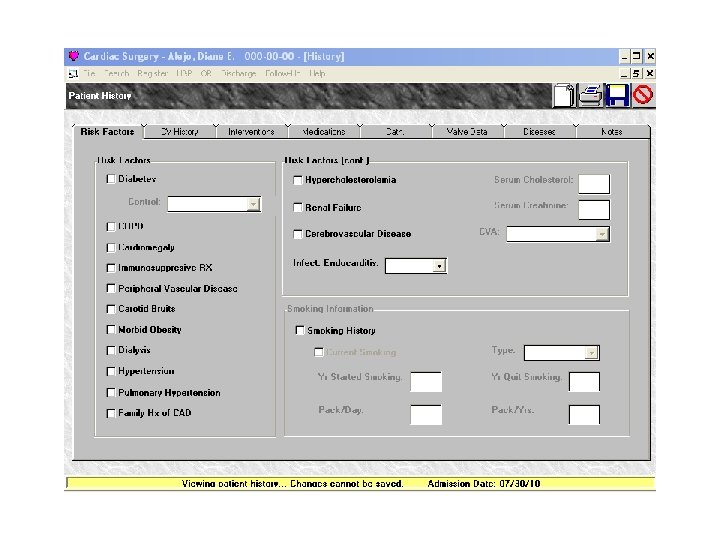Check the Smoking History checkbox
The image size is (720, 540).
coord(300,331)
